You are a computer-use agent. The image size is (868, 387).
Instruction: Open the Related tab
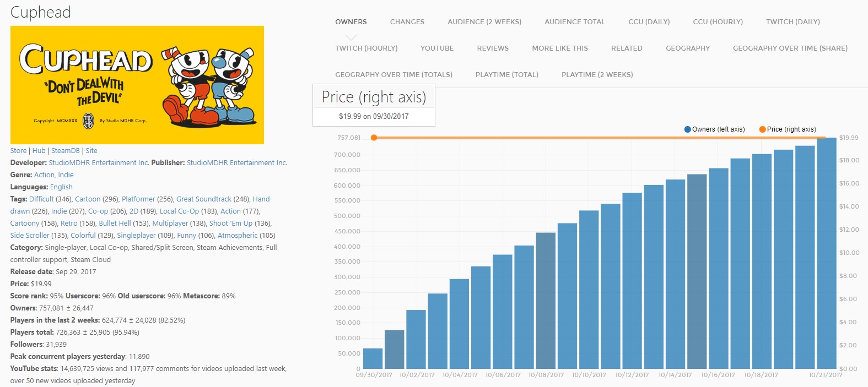[x=627, y=48]
